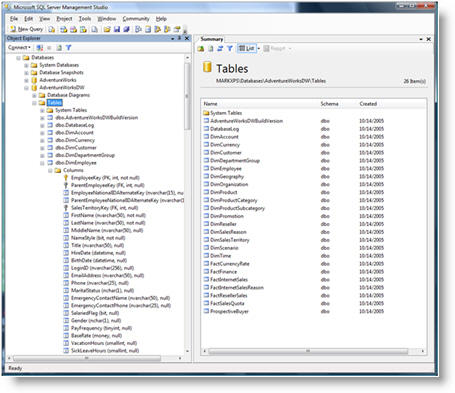Select FactInternetSales in the Summary list

[x=229, y=280]
